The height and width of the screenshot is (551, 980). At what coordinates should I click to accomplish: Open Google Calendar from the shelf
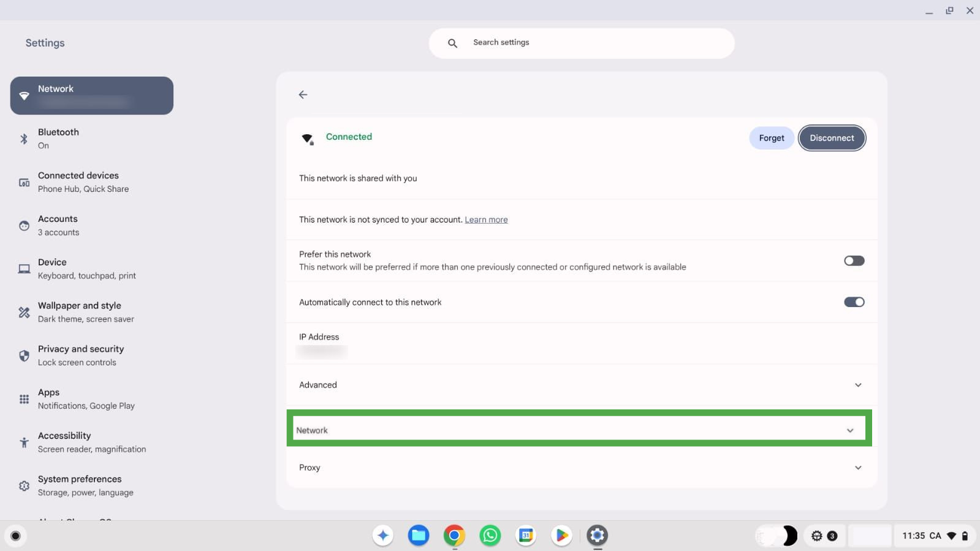(526, 536)
